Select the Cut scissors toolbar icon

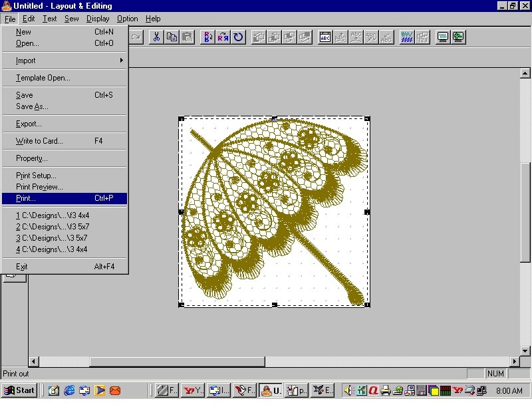point(156,37)
